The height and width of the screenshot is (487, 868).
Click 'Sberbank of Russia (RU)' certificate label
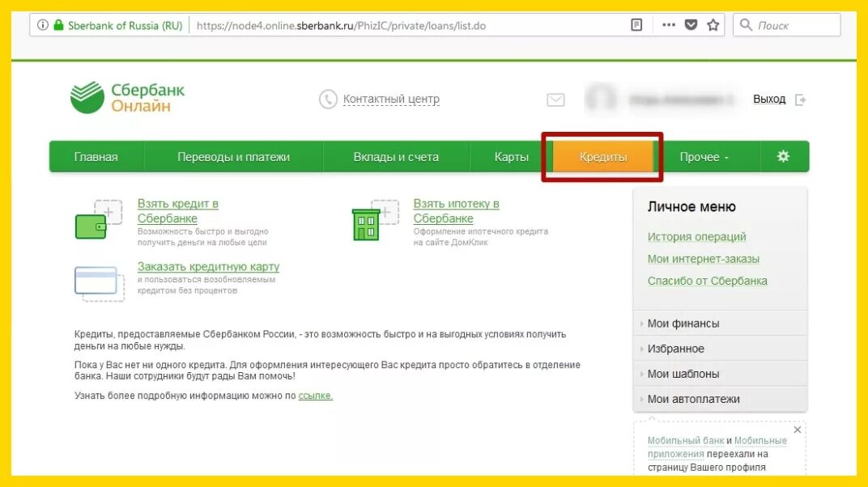click(x=125, y=25)
